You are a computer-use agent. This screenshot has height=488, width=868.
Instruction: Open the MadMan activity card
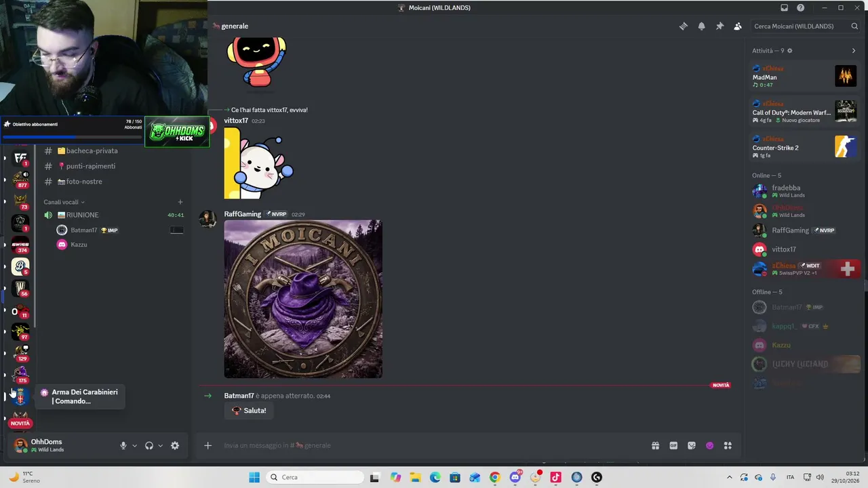[x=805, y=76]
